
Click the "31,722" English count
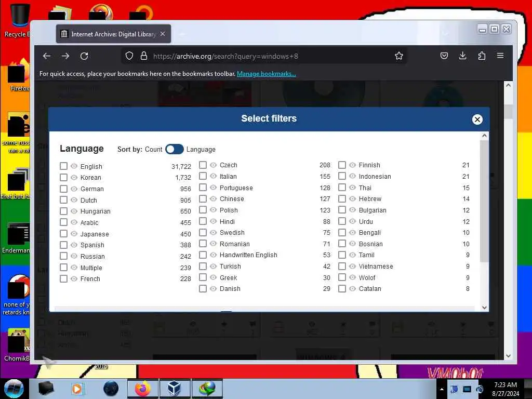(181, 166)
